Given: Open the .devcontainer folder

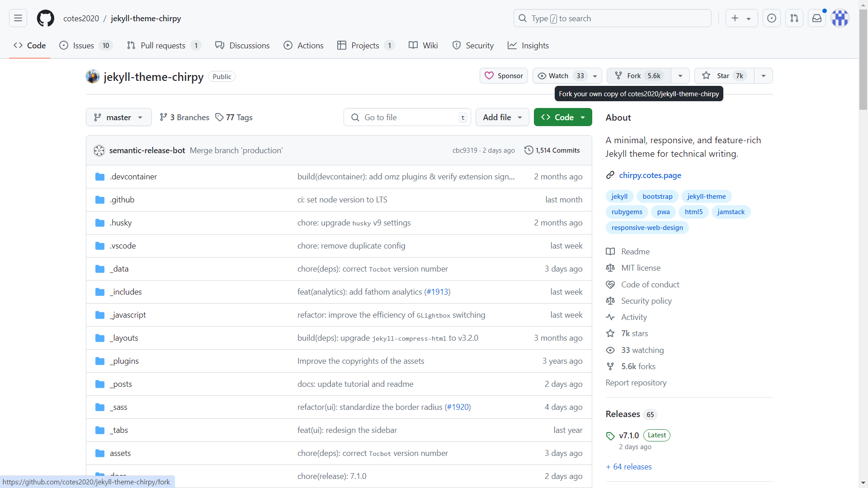Looking at the screenshot, I should click(133, 177).
